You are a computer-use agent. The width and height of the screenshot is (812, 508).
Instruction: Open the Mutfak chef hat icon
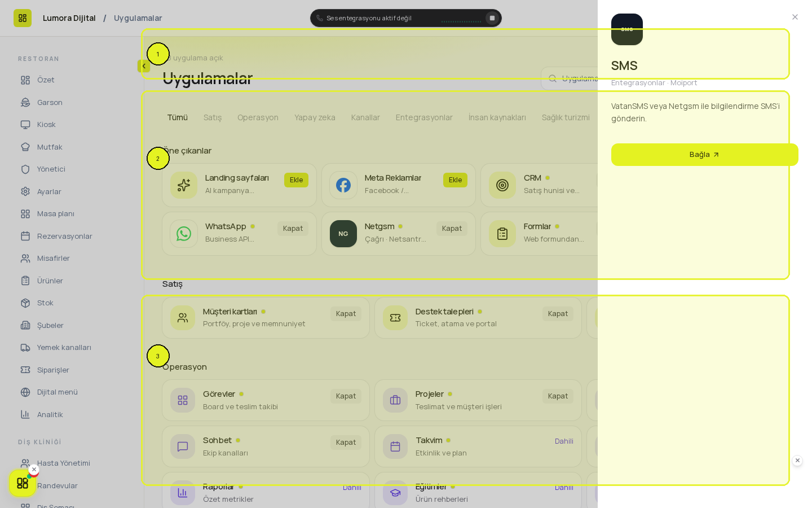tap(25, 147)
